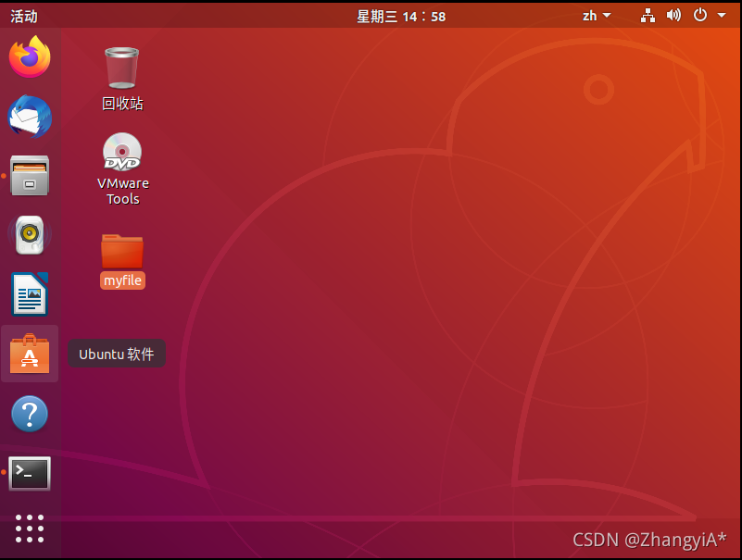
Task: Click the 回收站 label under trash
Action: [x=122, y=104]
